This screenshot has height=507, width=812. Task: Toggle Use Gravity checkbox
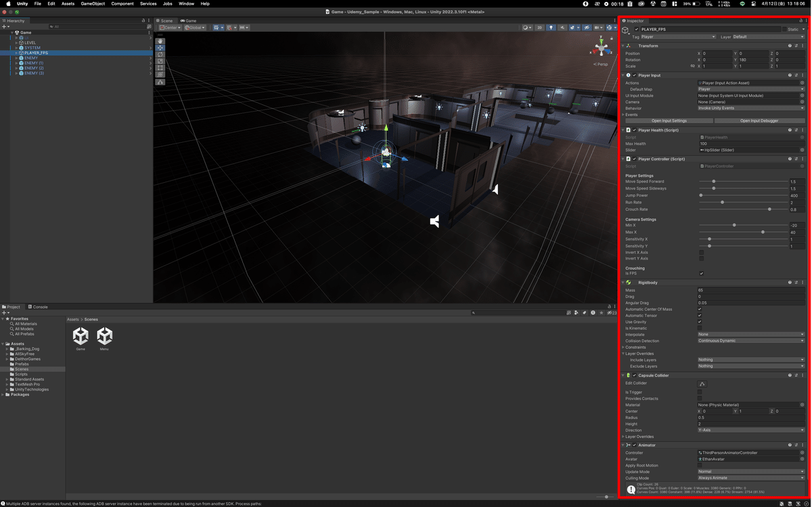(x=700, y=322)
